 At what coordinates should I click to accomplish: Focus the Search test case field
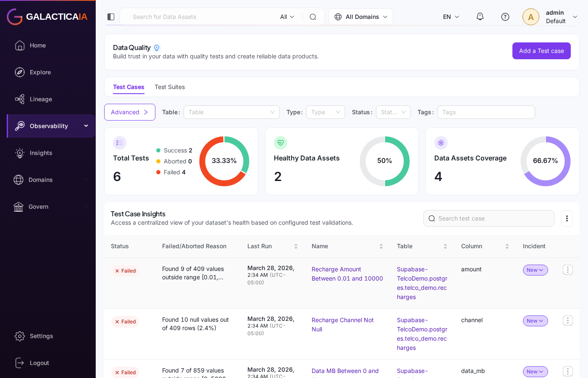tap(489, 218)
